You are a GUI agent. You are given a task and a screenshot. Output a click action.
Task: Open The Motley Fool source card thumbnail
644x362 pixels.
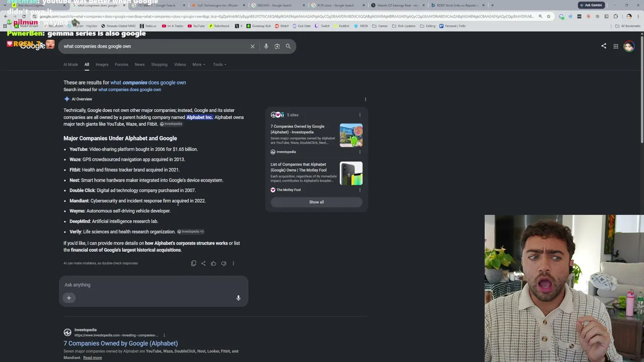[351, 173]
